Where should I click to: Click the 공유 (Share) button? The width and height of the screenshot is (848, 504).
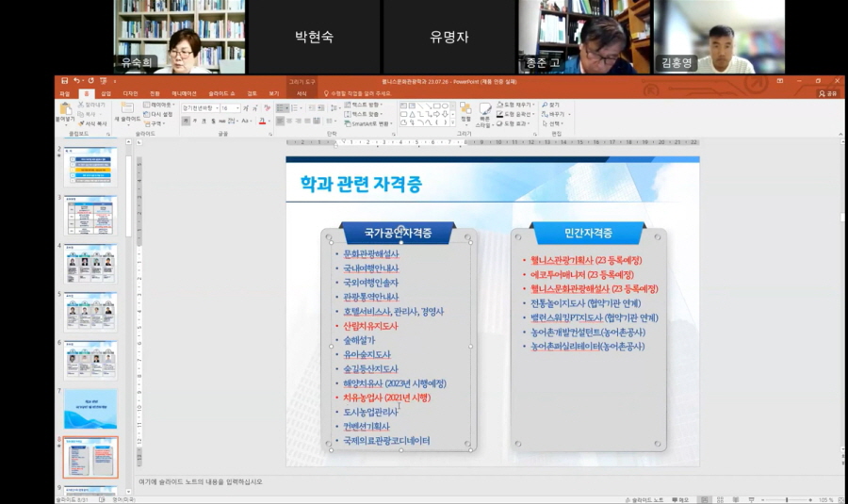point(827,93)
